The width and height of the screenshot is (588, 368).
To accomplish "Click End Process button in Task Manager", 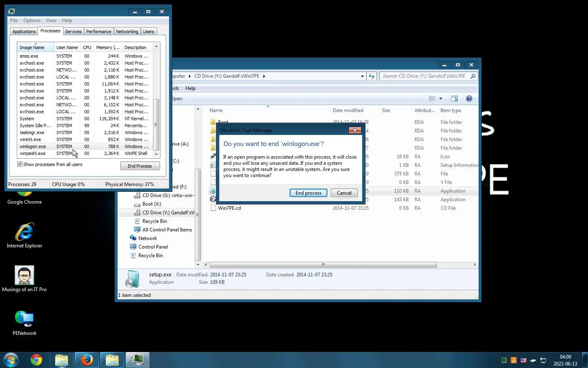I will tap(140, 166).
